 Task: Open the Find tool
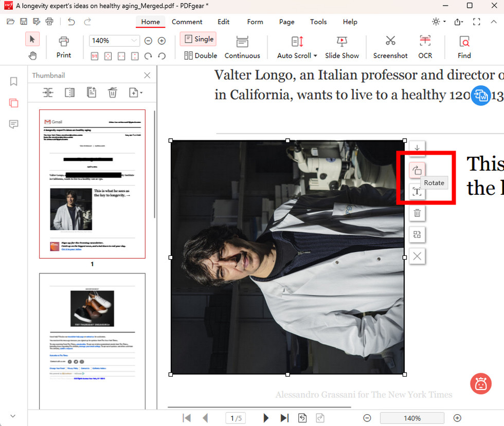463,46
